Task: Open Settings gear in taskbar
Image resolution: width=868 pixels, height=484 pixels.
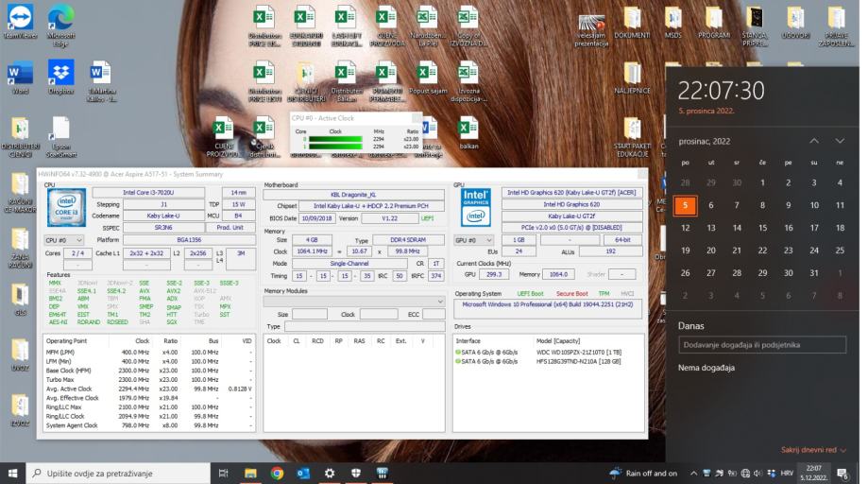Action: [x=330, y=473]
